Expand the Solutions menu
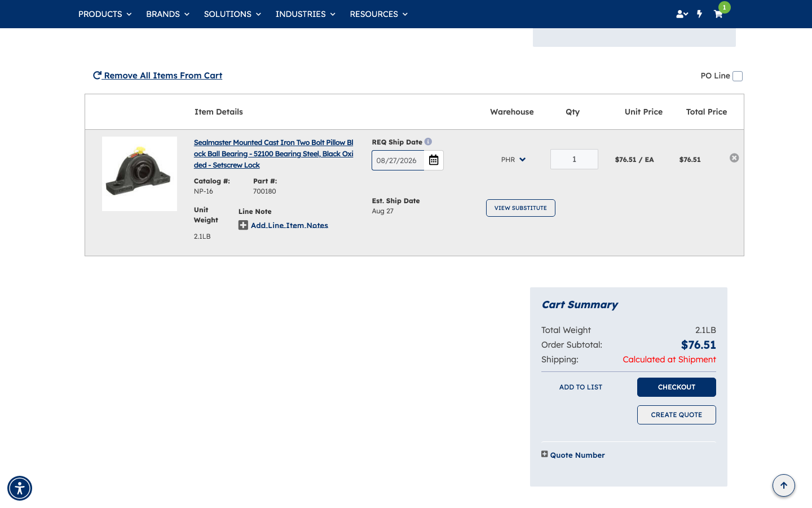The height and width of the screenshot is (508, 812). (x=232, y=14)
